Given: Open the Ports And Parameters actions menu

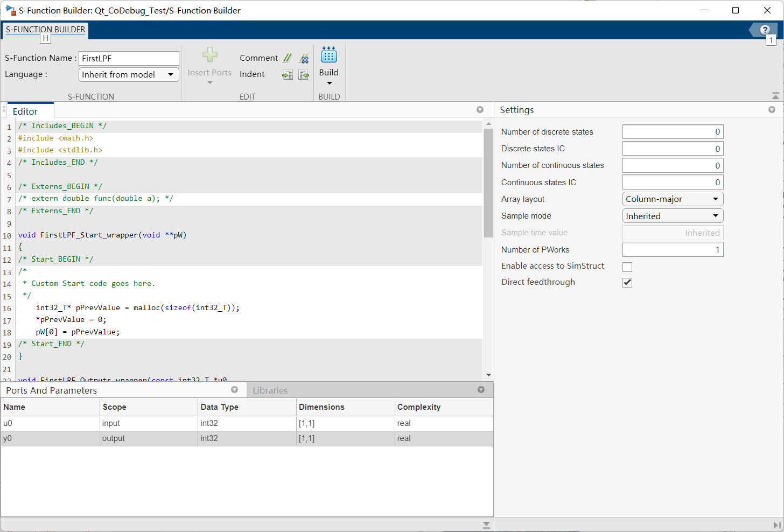Looking at the screenshot, I should click(234, 390).
